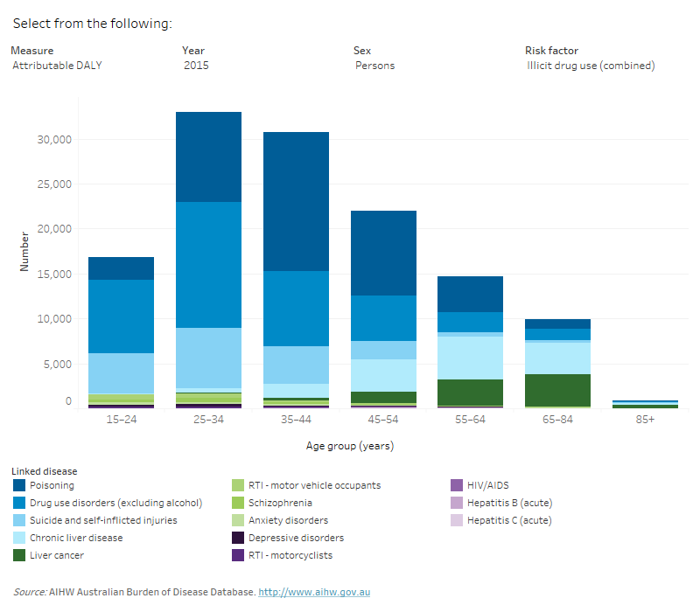Toggle the Chronic liver disease legend entry
This screenshot has width=700, height=612.
(x=17, y=538)
